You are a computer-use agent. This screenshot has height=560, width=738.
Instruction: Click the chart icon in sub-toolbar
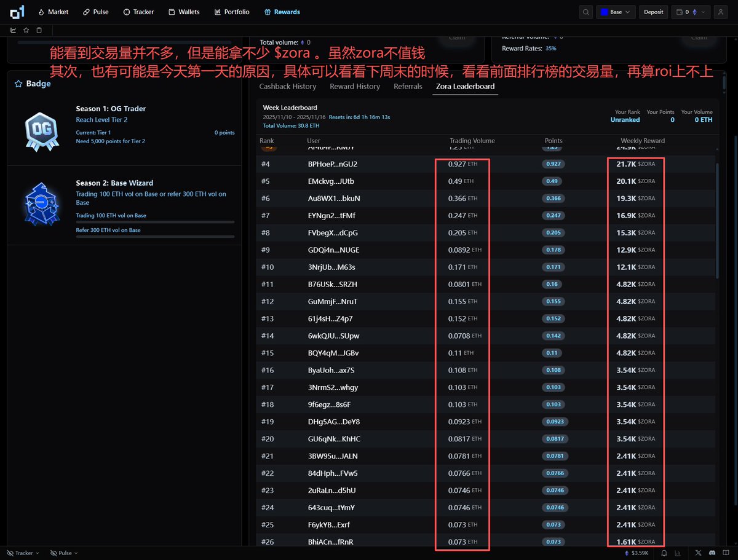[x=14, y=30]
